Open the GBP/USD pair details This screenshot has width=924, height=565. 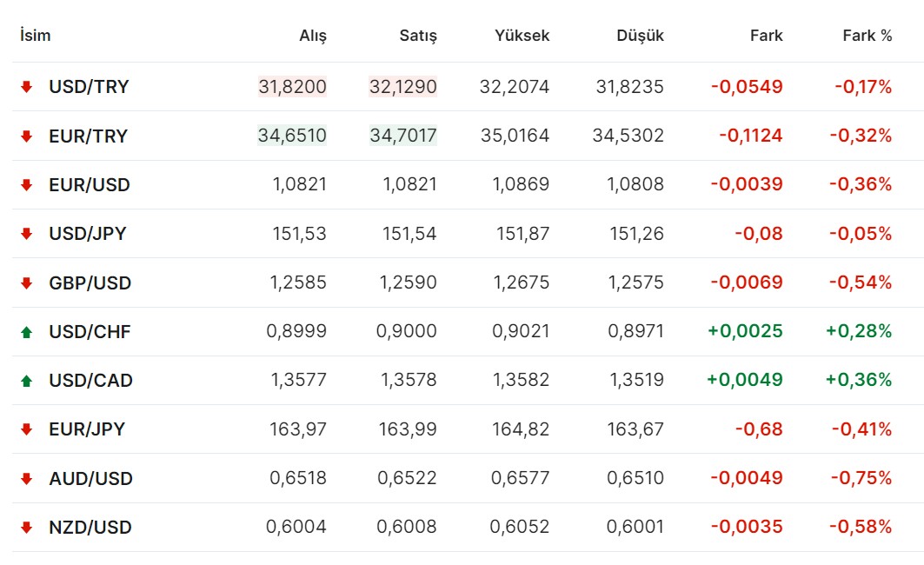(90, 282)
